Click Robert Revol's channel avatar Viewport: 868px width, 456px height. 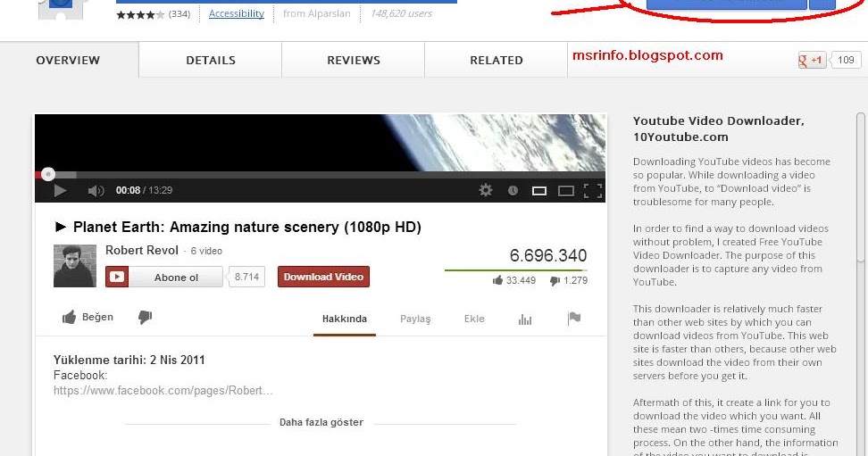[x=75, y=266]
